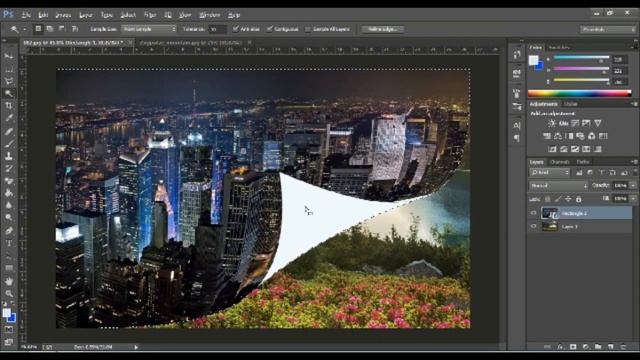Hide the Layer 1 layer
Image resolution: width=640 pixels, height=360 pixels.
(x=533, y=226)
